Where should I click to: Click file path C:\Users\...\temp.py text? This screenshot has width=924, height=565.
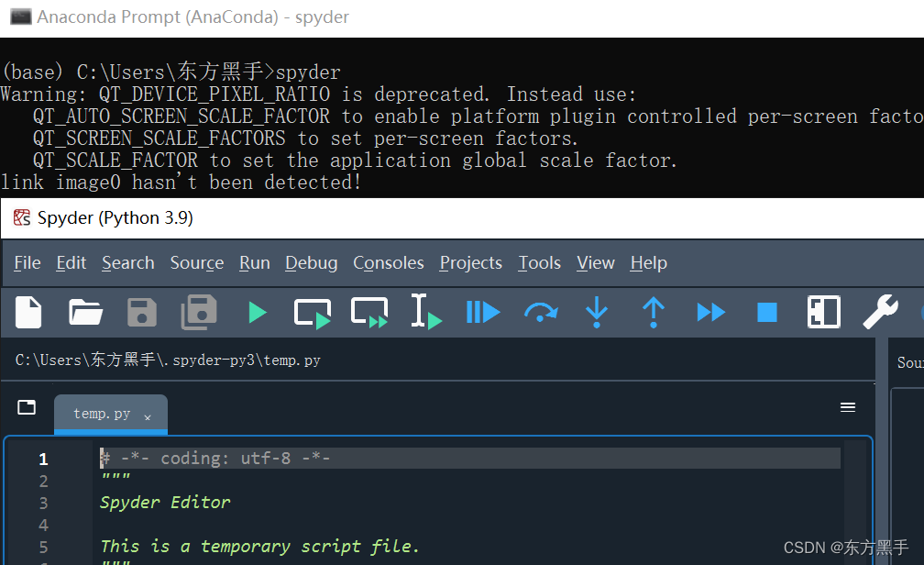tap(168, 360)
